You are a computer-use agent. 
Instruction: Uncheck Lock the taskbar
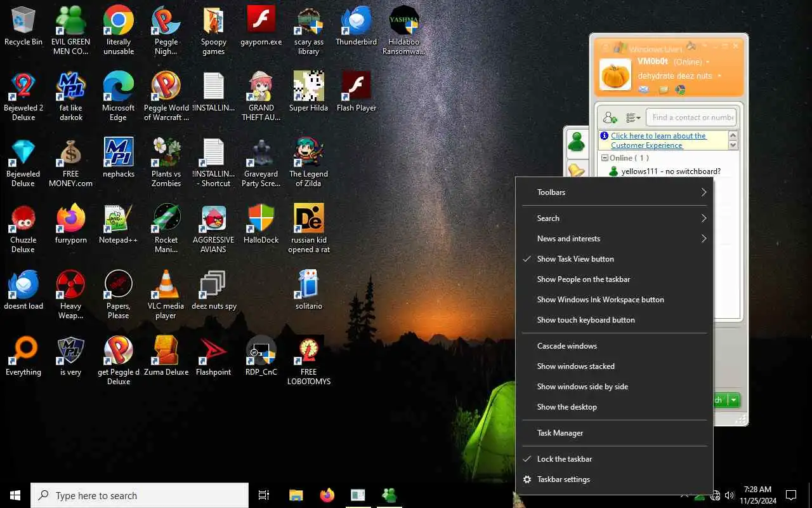614,459
